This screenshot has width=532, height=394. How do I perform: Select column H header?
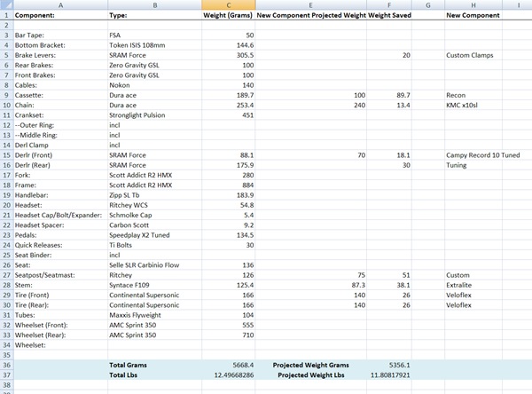point(473,5)
